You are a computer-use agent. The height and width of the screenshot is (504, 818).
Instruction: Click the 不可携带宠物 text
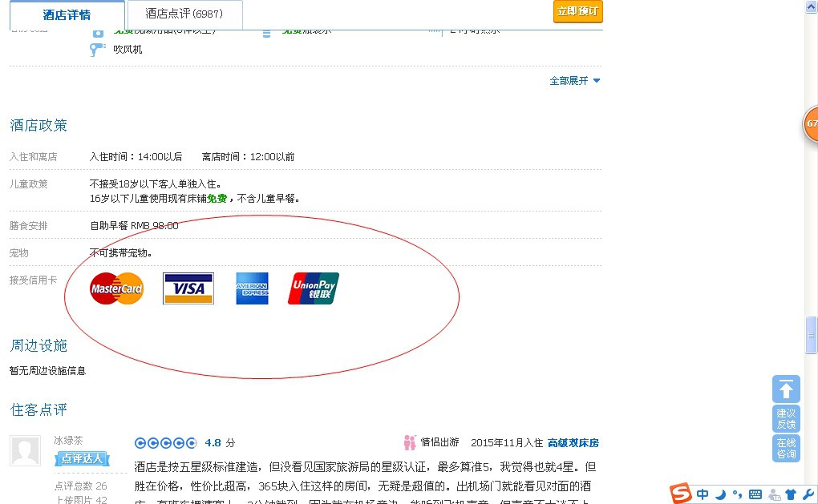coord(120,252)
